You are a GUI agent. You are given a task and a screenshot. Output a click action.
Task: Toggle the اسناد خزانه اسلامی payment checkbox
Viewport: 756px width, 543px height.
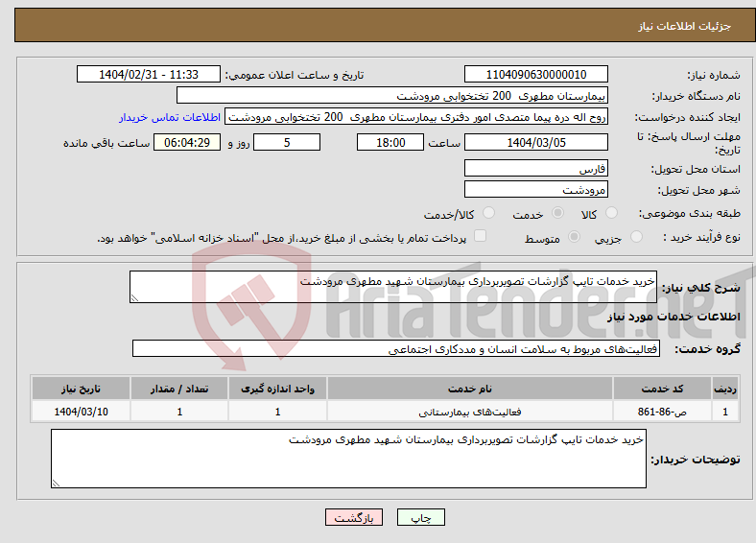click(481, 236)
